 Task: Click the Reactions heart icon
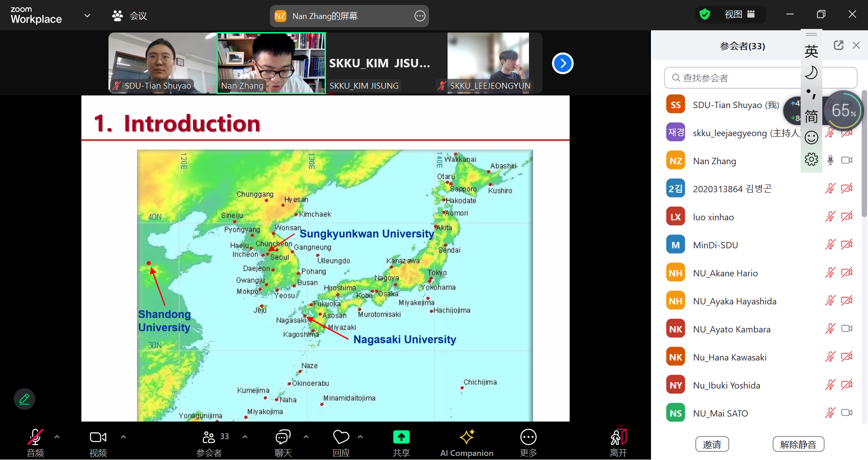click(341, 437)
